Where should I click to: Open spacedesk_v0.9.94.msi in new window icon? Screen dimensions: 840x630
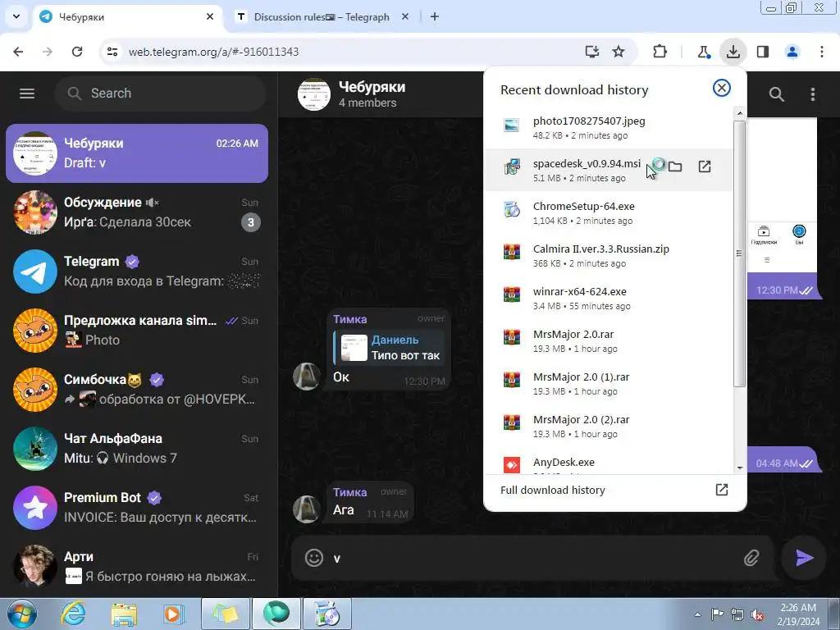click(x=705, y=167)
